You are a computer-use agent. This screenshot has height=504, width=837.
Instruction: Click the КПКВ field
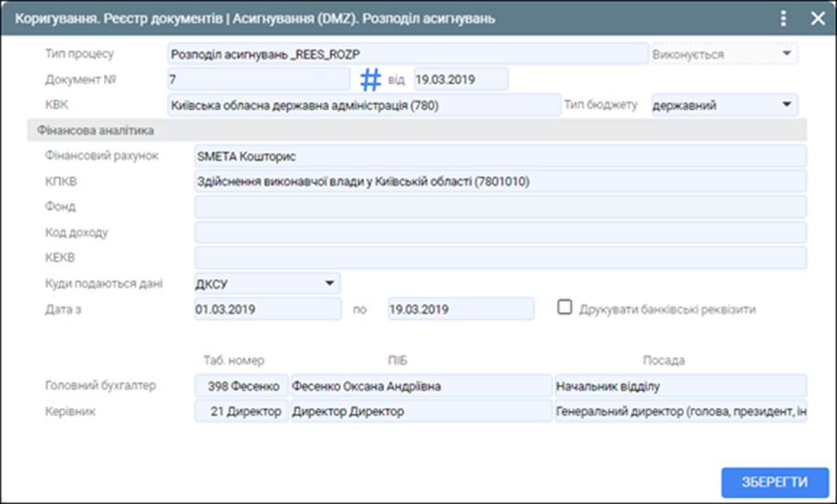click(500, 182)
